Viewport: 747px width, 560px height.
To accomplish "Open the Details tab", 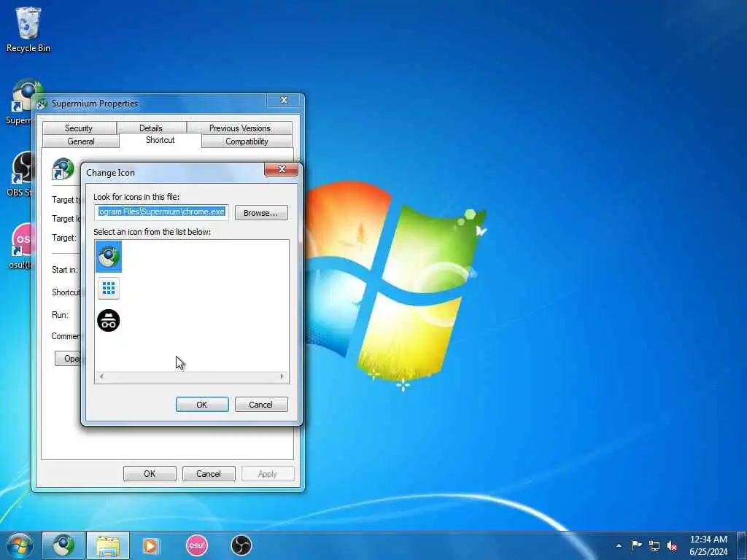I will point(151,128).
